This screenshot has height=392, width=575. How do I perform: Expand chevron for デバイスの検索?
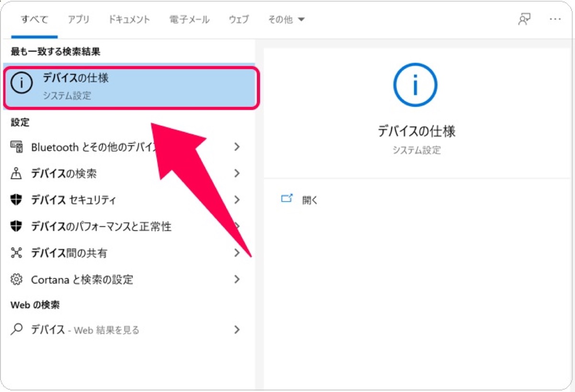[x=237, y=173]
